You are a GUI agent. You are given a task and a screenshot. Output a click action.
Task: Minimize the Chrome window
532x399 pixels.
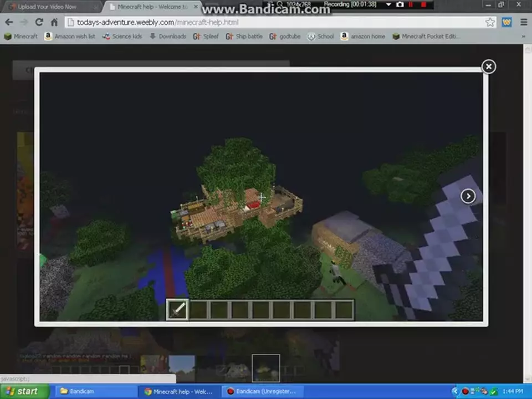coord(488,5)
